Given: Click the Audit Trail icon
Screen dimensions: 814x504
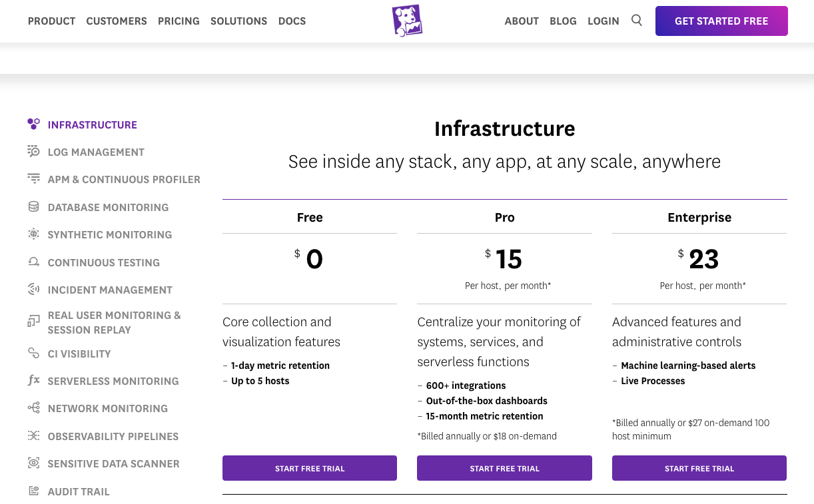Looking at the screenshot, I should pos(33,491).
